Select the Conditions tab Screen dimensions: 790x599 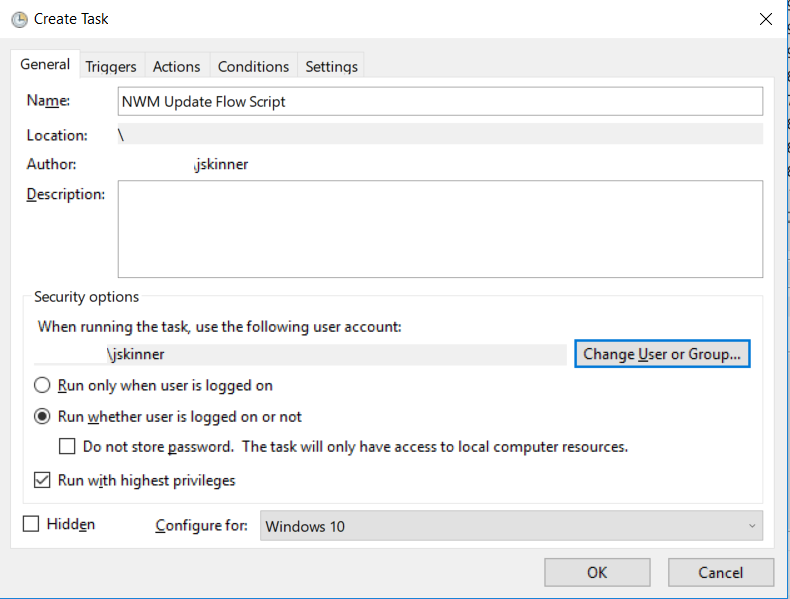pos(253,66)
